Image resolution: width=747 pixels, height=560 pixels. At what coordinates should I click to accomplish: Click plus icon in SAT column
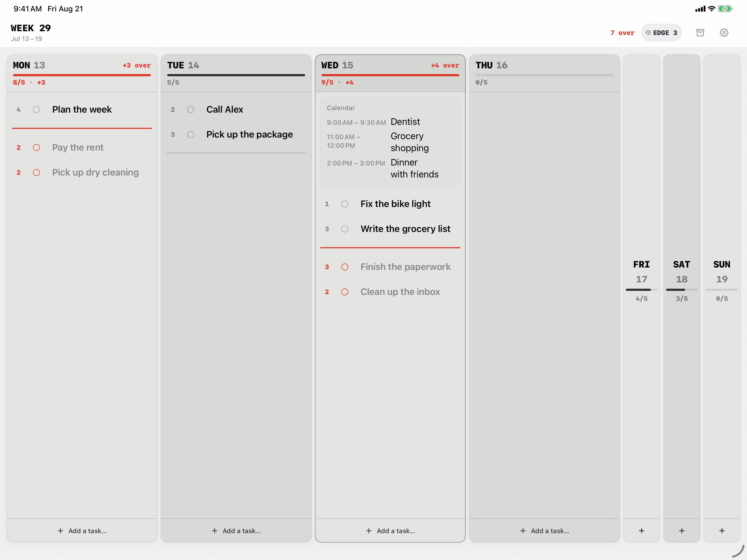pos(682,531)
